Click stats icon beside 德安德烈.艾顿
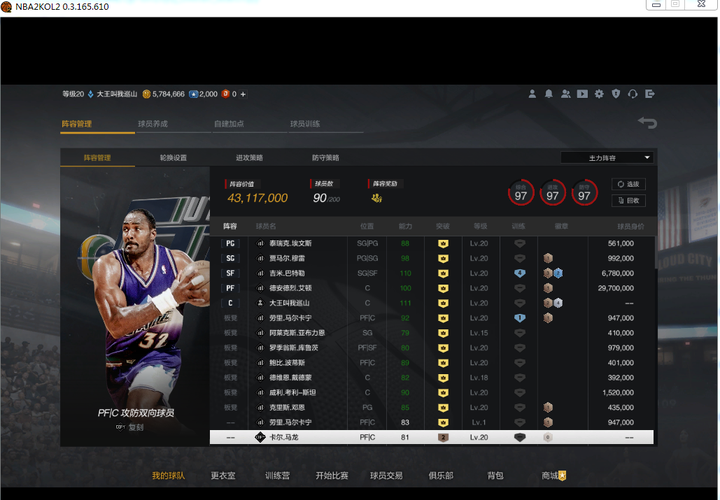Viewport: 720px width, 500px height. [x=260, y=288]
